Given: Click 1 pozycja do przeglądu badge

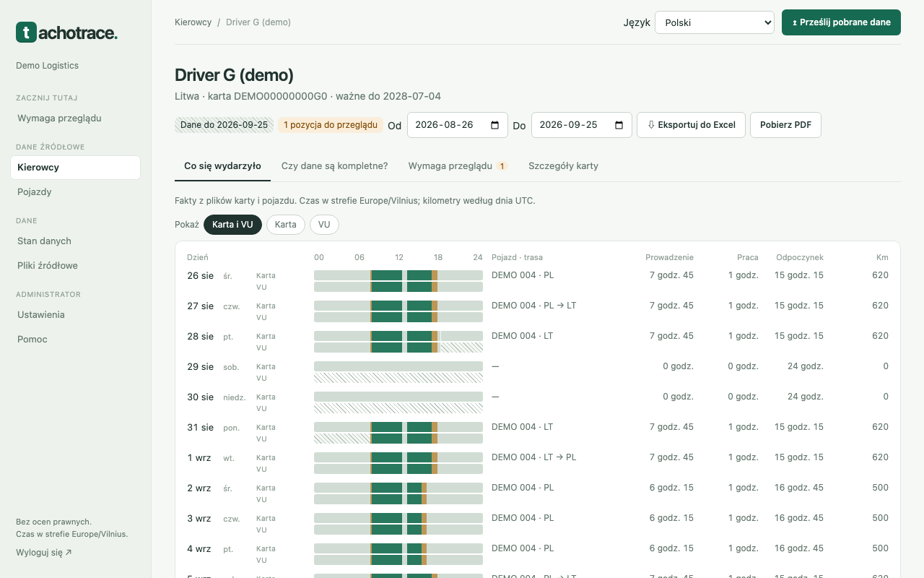Looking at the screenshot, I should 331,125.
